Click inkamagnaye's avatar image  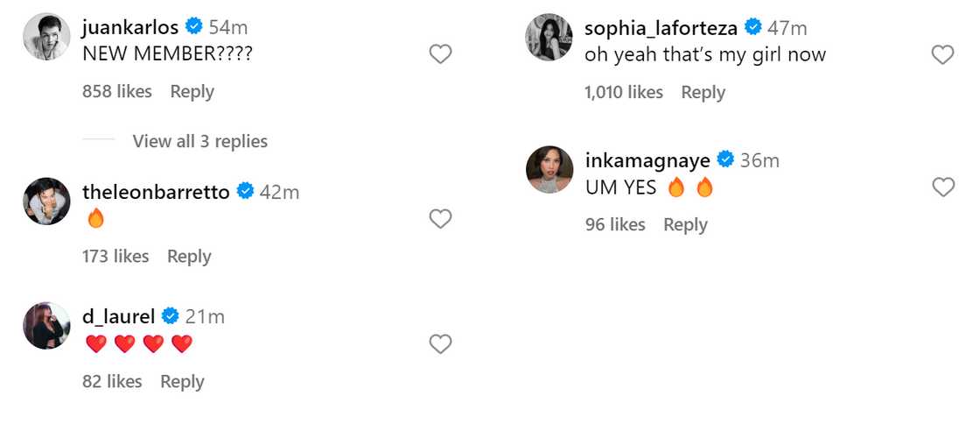click(x=549, y=169)
